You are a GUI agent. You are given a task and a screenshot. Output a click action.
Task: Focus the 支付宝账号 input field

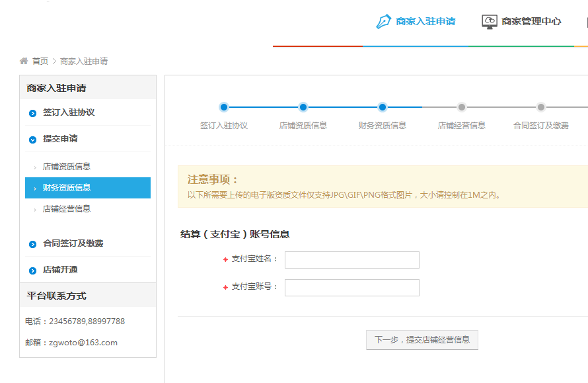tap(352, 288)
